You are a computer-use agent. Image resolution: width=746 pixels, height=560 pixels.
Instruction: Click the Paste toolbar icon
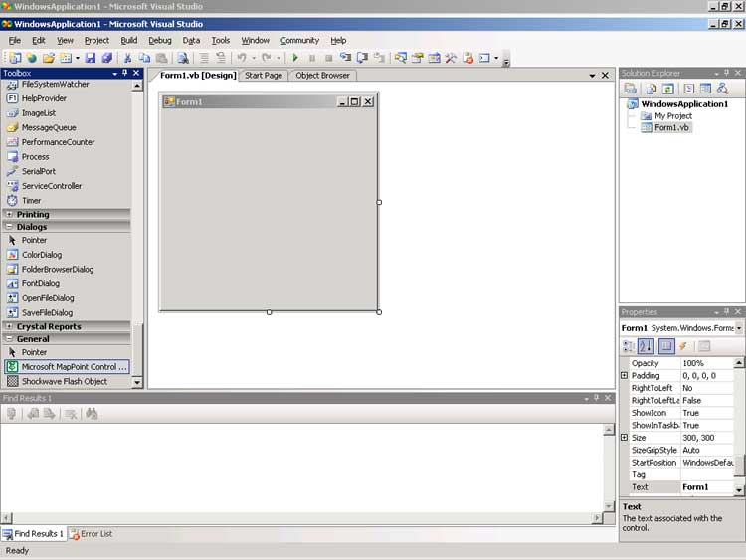(162, 58)
